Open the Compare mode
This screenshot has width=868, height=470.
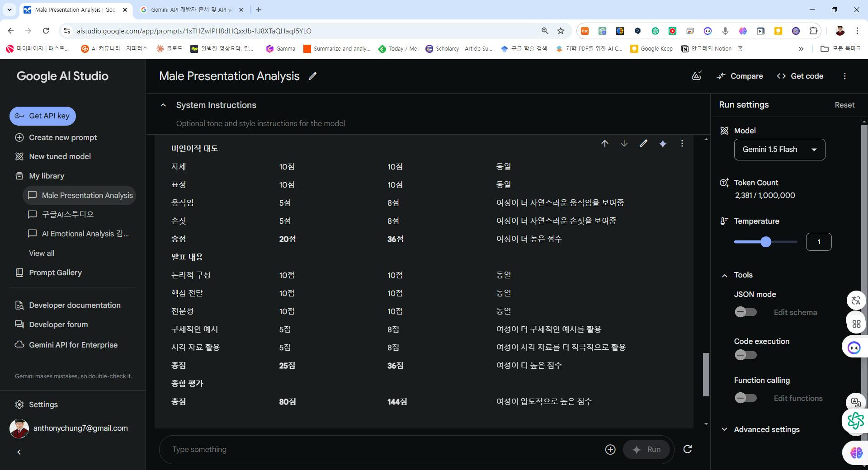click(x=740, y=76)
